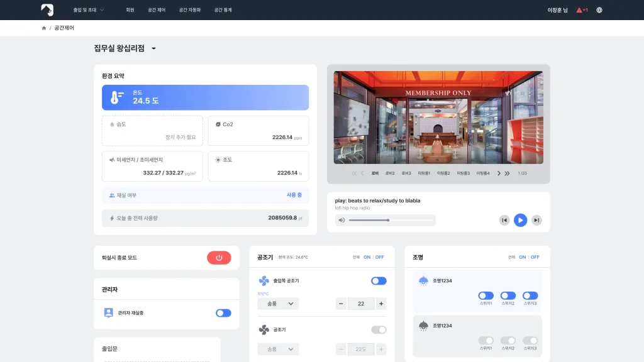Expand the 집무실 왕십리점 location dropdown
The image size is (644, 362).
[x=153, y=48]
